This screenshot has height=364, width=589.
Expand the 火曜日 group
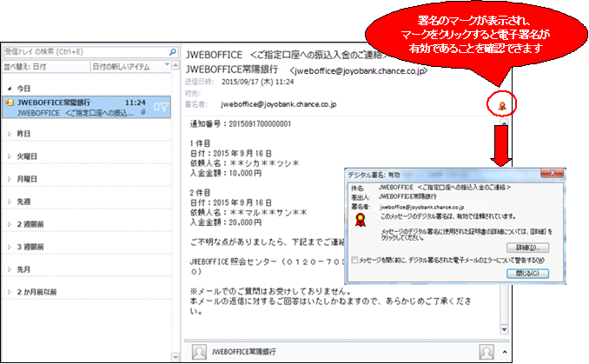pyautogui.click(x=10, y=156)
